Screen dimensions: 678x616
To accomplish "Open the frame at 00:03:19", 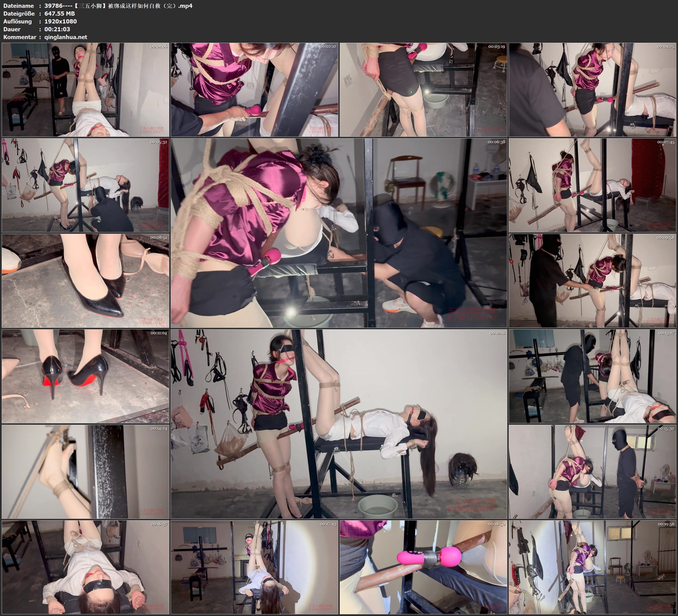I will [x=424, y=89].
